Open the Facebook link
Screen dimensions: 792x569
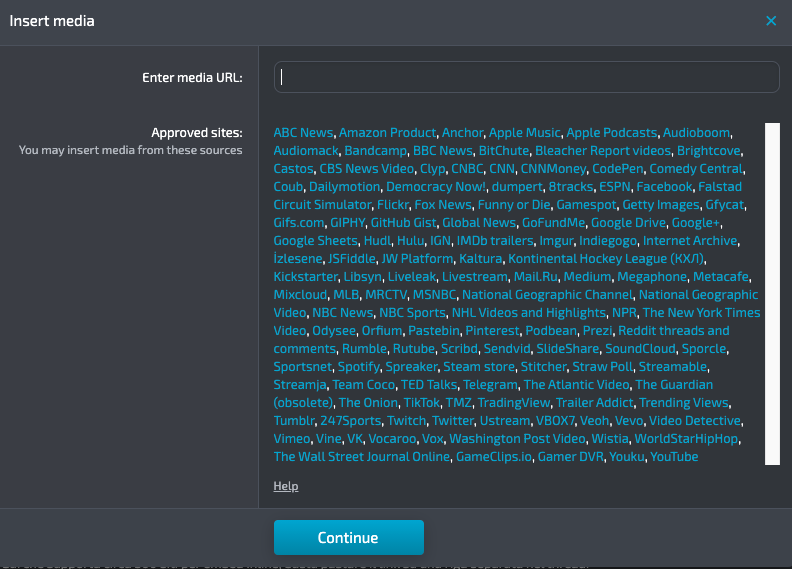pos(664,187)
